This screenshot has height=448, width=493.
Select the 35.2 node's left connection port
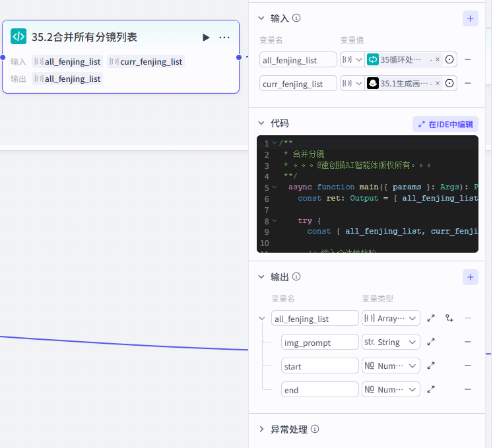pos(3,57)
